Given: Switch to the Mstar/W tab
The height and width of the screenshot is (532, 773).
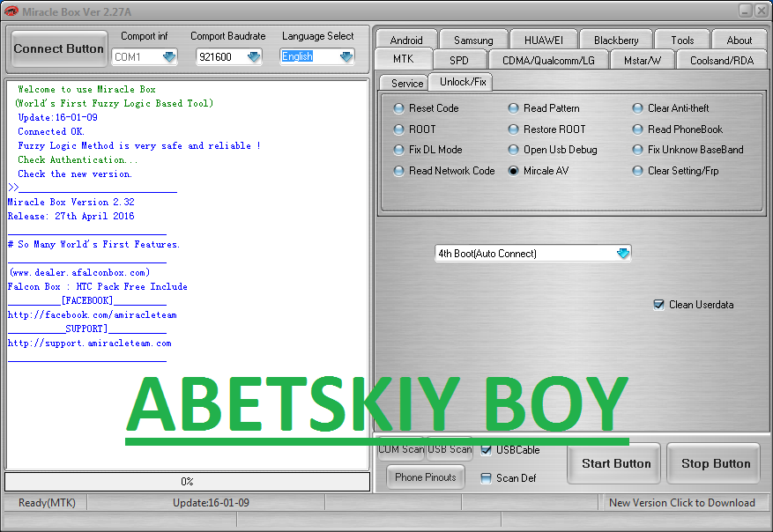Looking at the screenshot, I should 643,60.
